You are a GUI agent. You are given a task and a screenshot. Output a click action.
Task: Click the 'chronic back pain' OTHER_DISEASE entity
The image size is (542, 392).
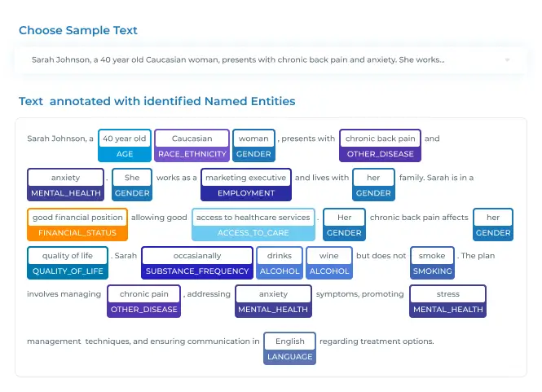coord(381,146)
